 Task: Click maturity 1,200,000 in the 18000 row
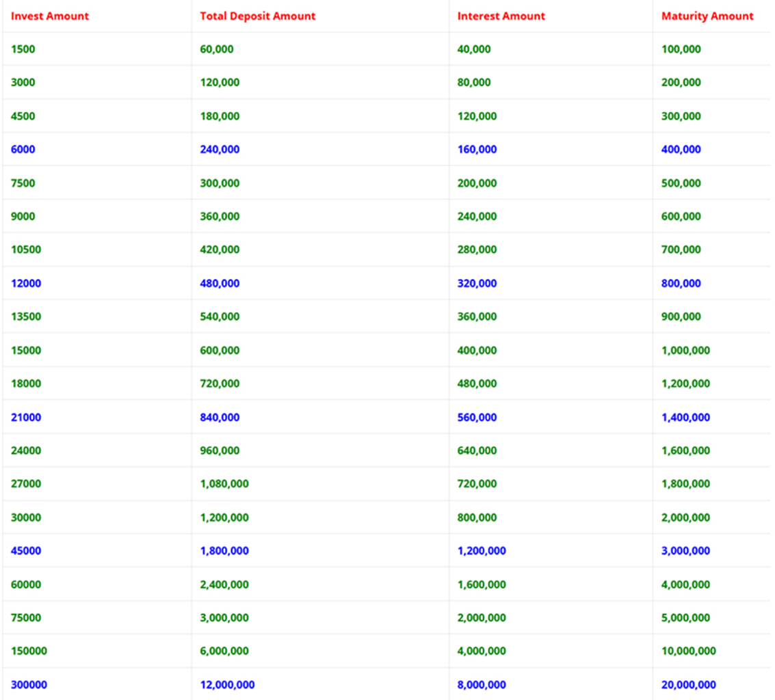(685, 383)
